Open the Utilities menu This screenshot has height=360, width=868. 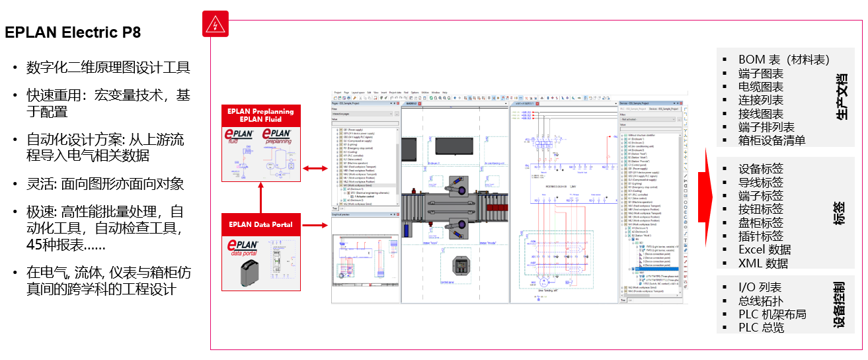425,93
